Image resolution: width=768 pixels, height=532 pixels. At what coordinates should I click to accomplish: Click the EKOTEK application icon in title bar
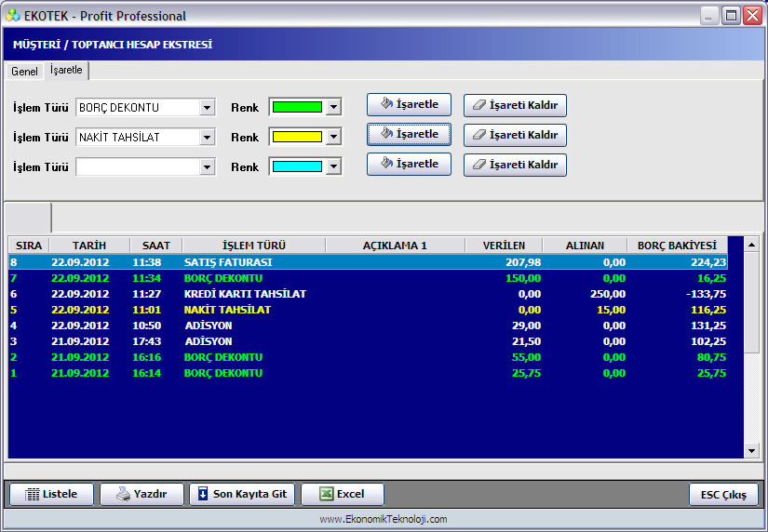(13, 15)
